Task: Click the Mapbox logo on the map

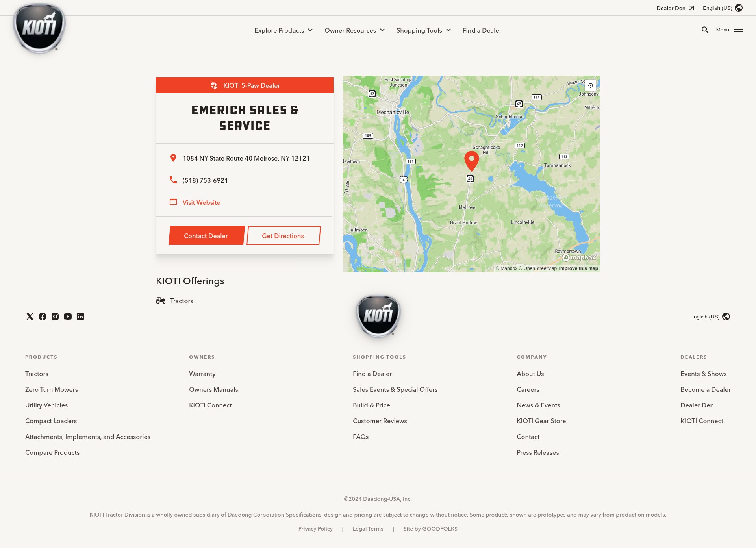Action: tap(579, 257)
